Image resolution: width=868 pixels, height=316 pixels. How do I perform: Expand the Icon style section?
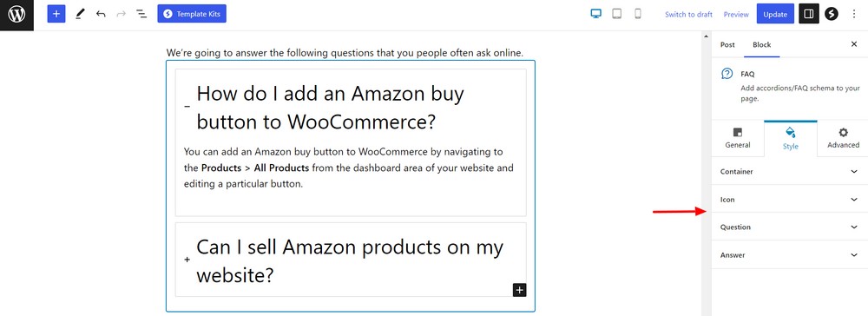pyautogui.click(x=789, y=199)
